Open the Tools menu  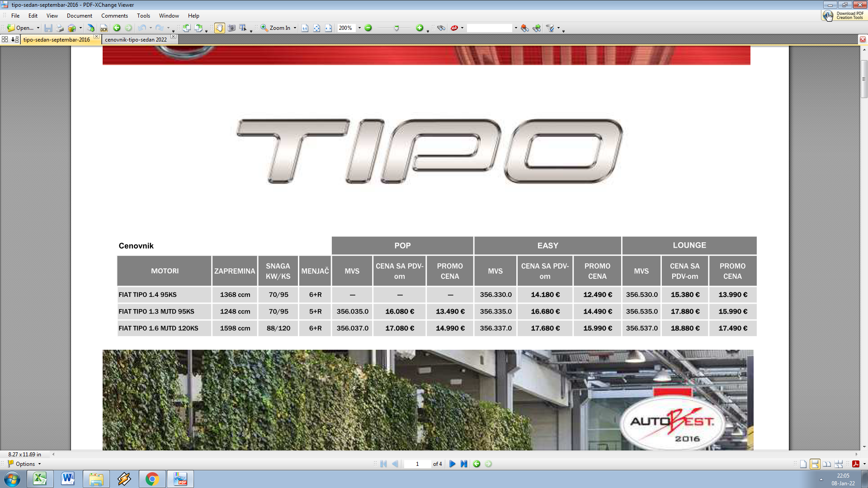(143, 16)
